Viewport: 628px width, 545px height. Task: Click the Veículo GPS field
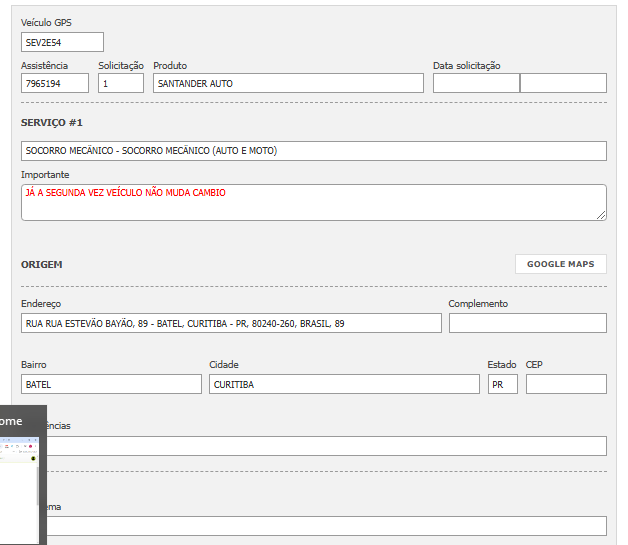(62, 42)
